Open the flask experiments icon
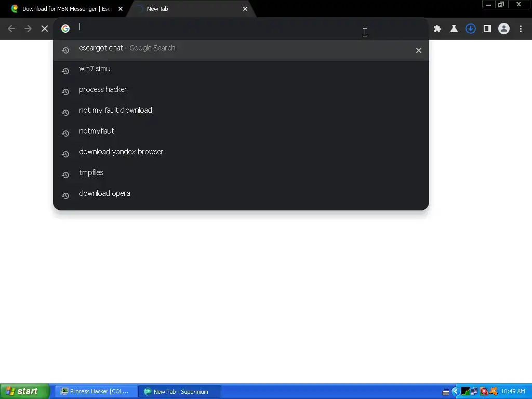 tap(454, 29)
